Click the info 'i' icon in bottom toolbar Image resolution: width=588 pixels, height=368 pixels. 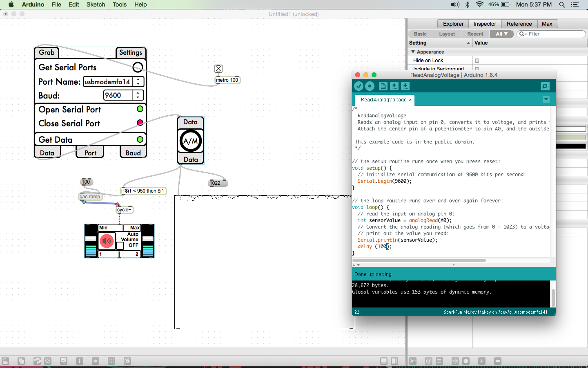(80, 361)
